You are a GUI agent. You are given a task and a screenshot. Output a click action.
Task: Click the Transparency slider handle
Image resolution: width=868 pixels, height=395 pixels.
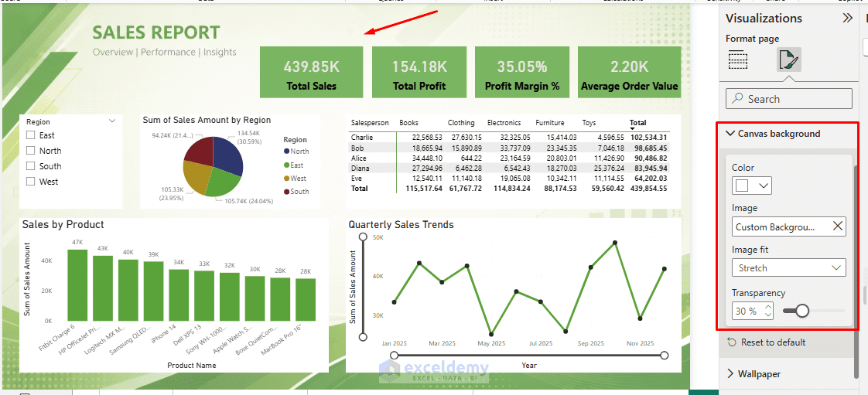pyautogui.click(x=801, y=311)
